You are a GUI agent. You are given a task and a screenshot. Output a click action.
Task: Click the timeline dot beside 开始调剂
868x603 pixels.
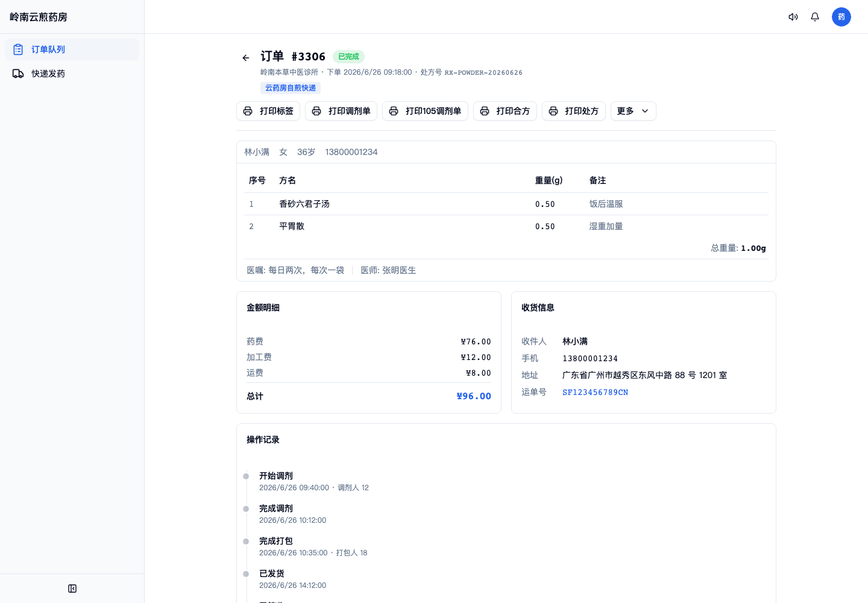246,476
